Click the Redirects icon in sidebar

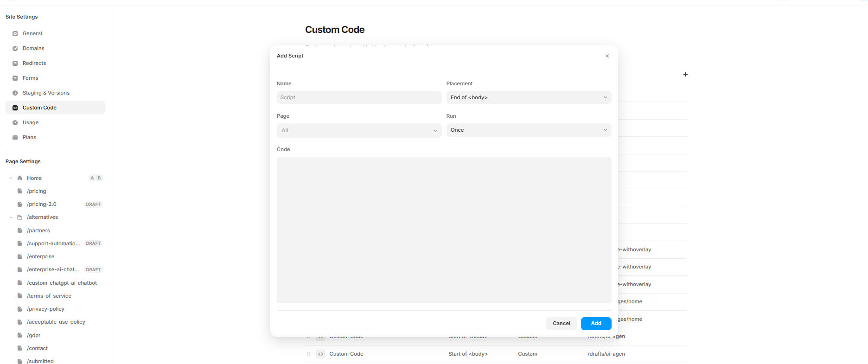click(x=15, y=63)
